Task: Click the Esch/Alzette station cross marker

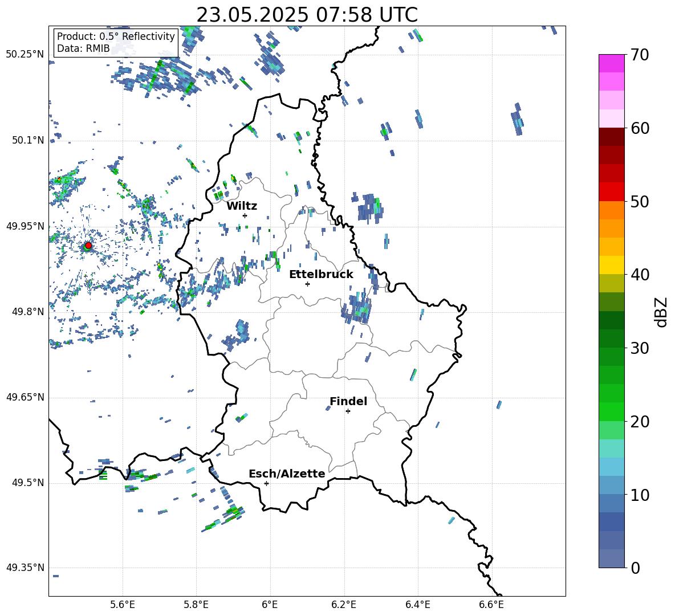Action: click(266, 483)
